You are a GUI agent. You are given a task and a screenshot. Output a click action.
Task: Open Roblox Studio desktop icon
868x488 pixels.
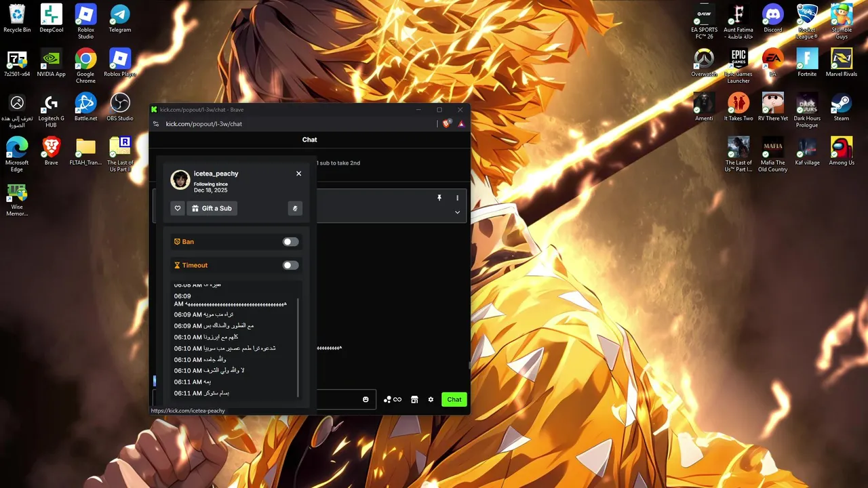85,22
